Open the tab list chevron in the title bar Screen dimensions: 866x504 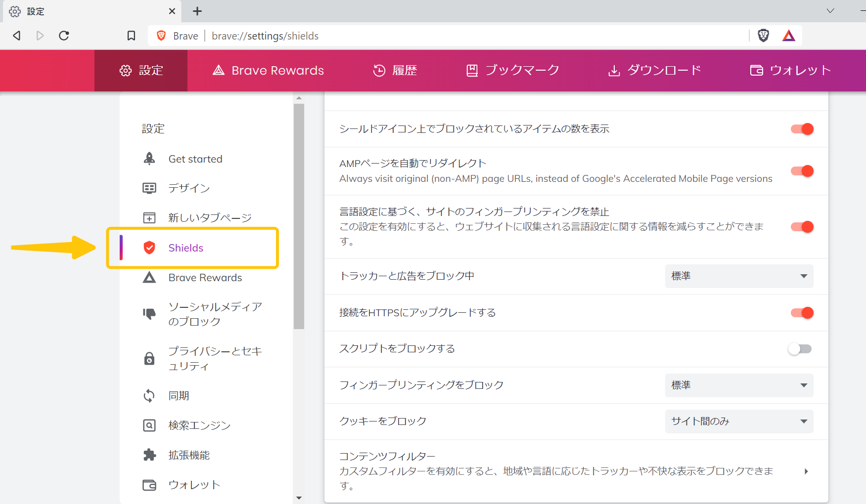click(830, 11)
